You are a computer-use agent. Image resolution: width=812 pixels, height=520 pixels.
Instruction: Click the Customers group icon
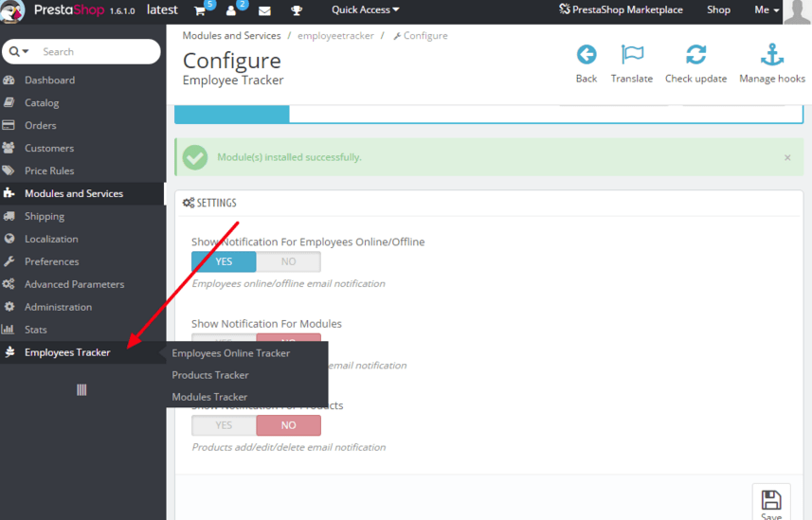(9, 148)
